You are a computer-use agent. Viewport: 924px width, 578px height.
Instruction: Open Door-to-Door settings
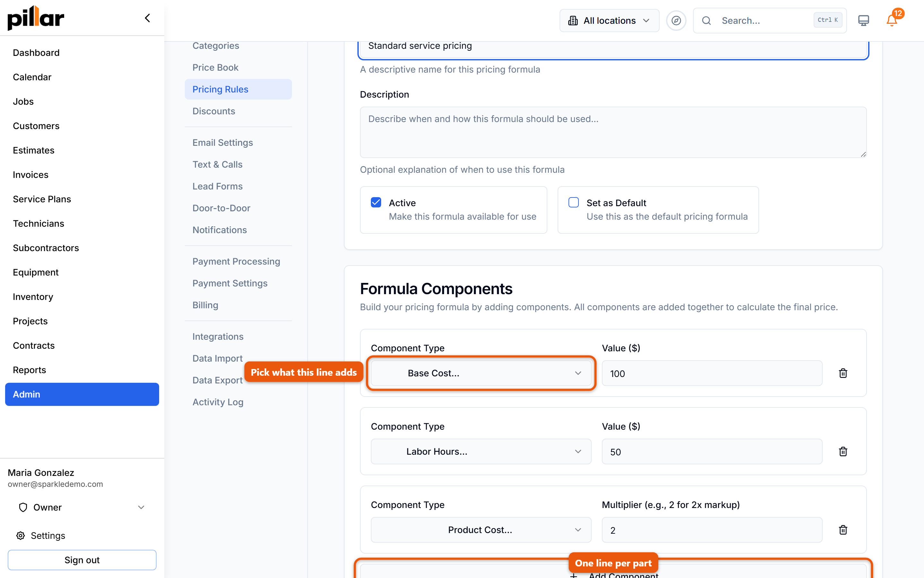[238, 208]
